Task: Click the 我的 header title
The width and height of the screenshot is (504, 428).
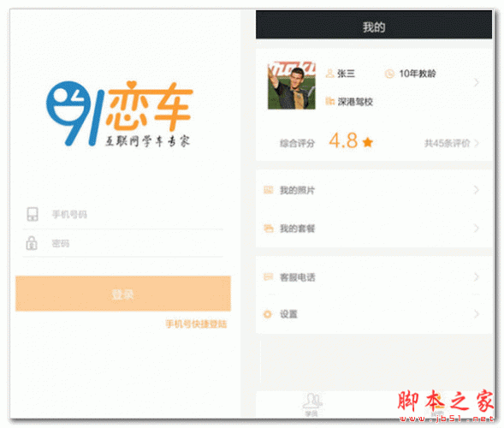Action: (374, 27)
